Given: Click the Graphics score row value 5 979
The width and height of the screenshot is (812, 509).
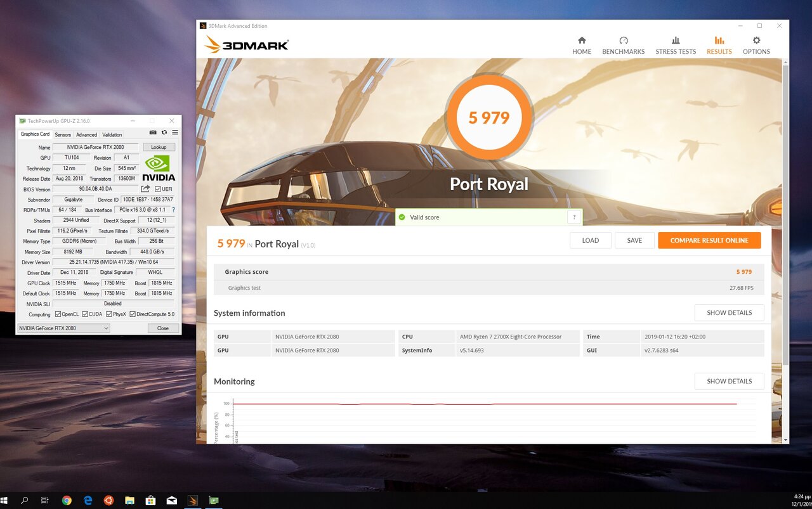Looking at the screenshot, I should point(743,272).
